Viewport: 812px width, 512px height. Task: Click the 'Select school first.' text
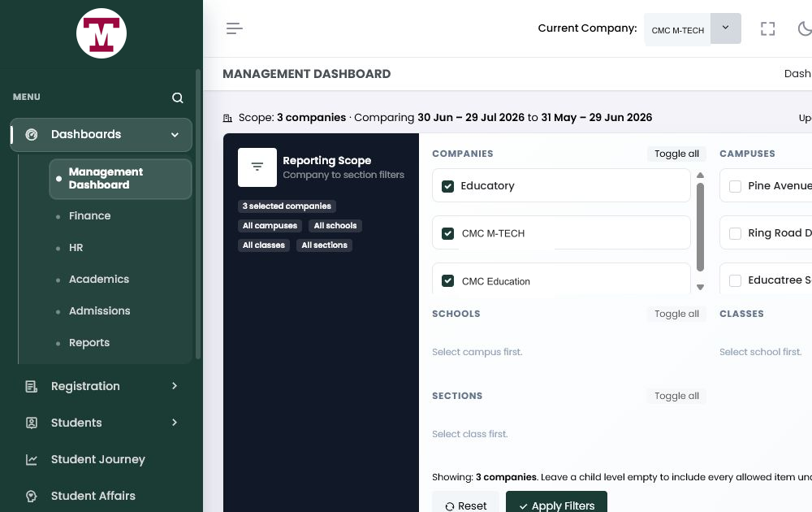tap(760, 353)
